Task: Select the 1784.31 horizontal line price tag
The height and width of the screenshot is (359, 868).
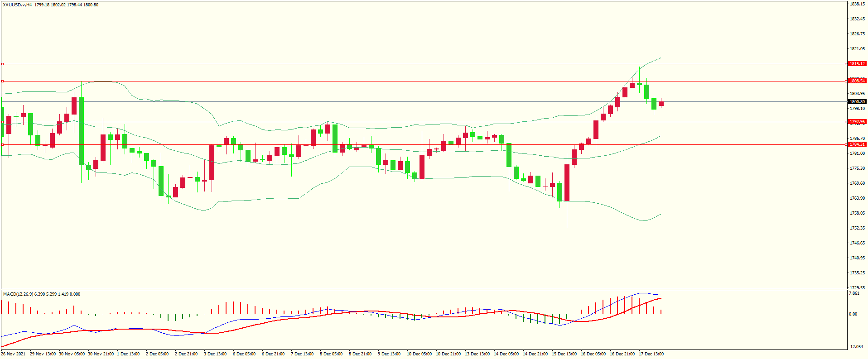Action: (x=857, y=144)
